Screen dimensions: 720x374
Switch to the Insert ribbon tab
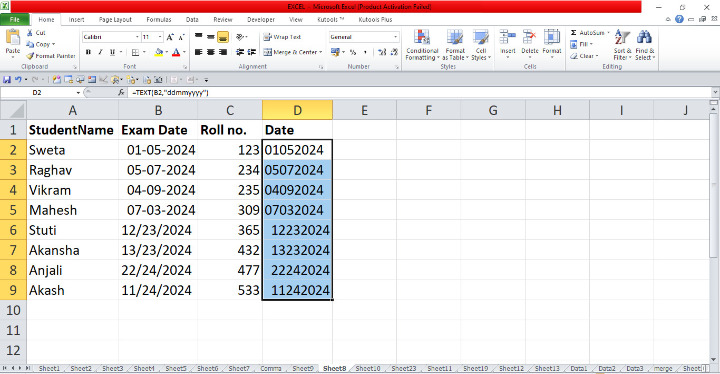point(76,19)
